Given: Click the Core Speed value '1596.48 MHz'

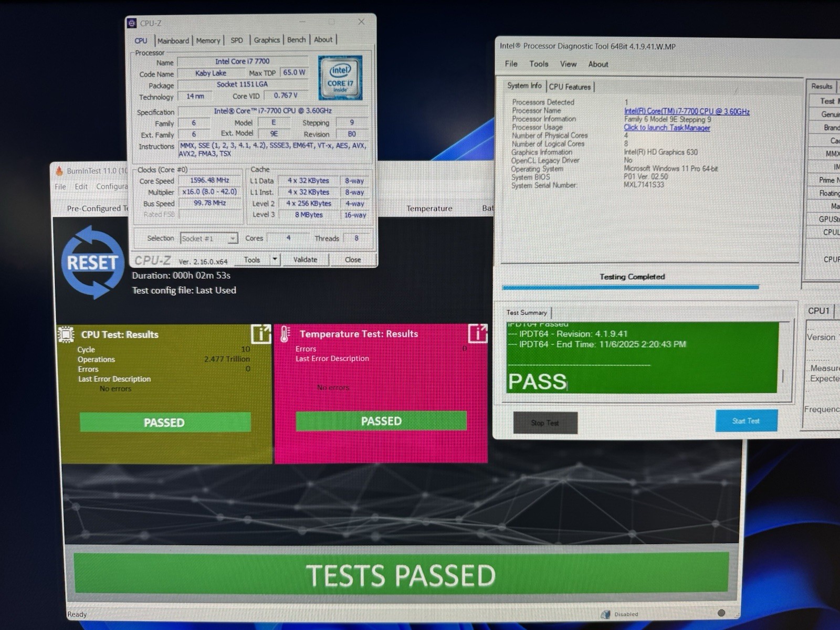Looking at the screenshot, I should point(209,180).
